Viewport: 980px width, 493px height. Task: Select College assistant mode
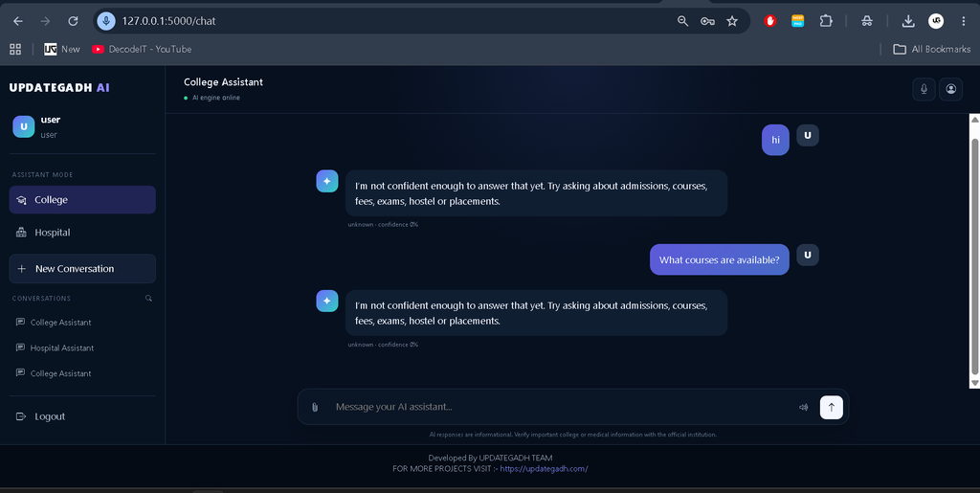82,200
